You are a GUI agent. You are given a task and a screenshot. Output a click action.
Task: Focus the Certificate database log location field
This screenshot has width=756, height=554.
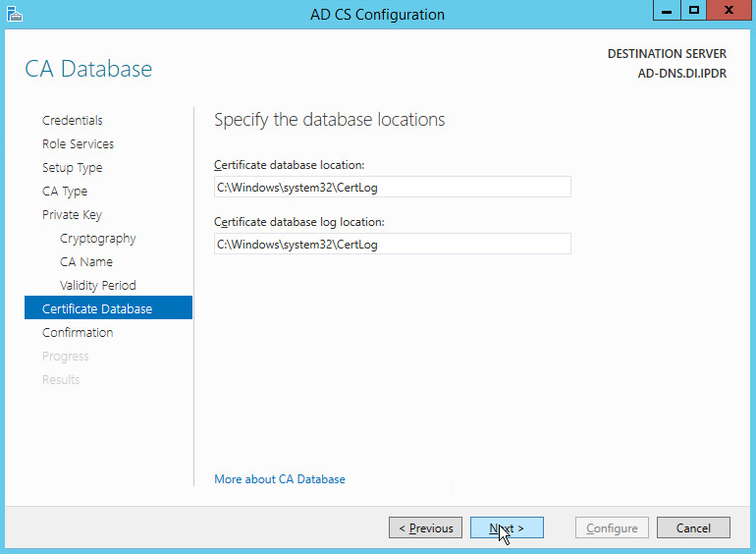coord(392,244)
